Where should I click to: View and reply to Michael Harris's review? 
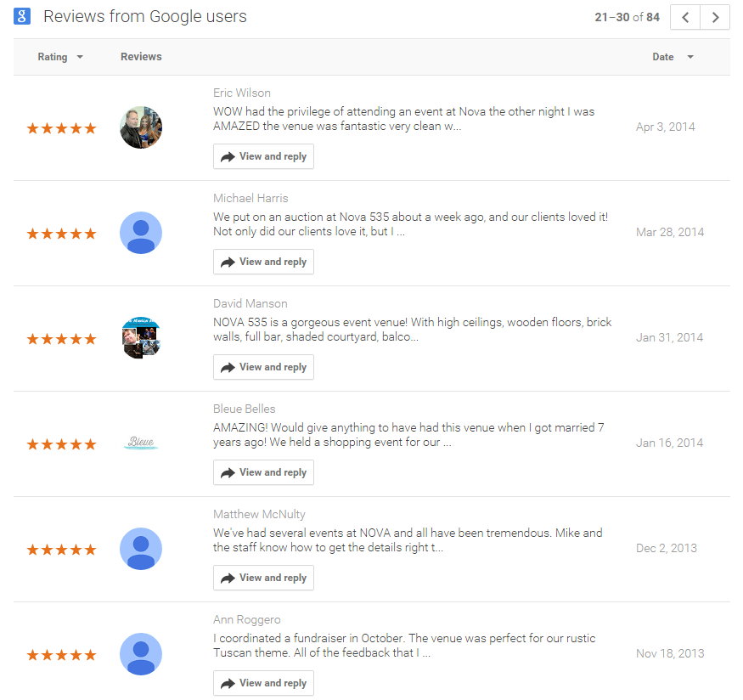263,262
